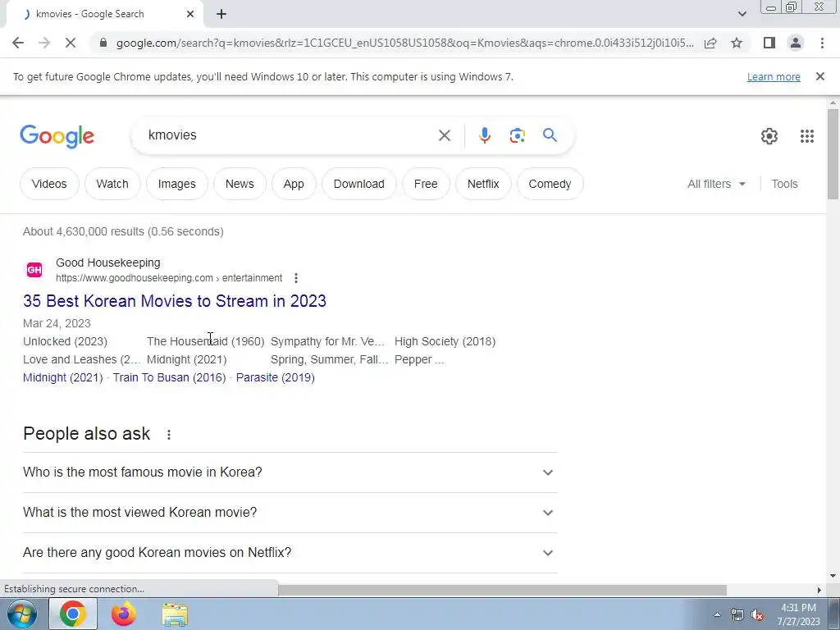Open a new browser tab

coord(221,15)
